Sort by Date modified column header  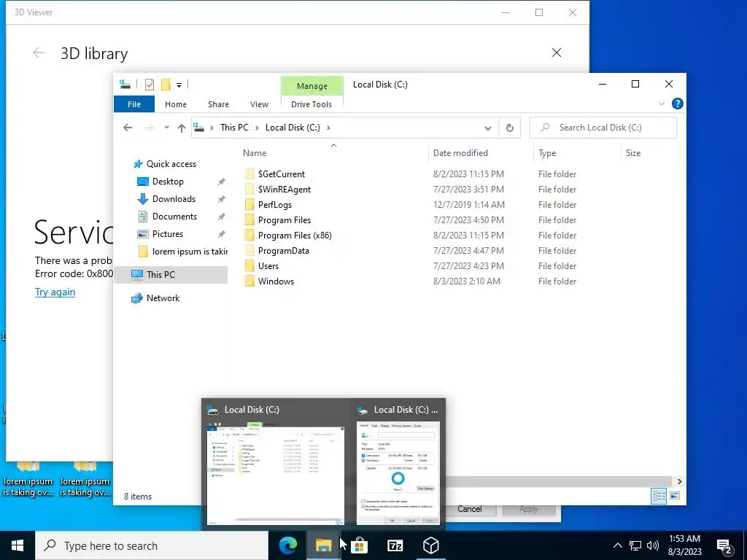[x=460, y=153]
